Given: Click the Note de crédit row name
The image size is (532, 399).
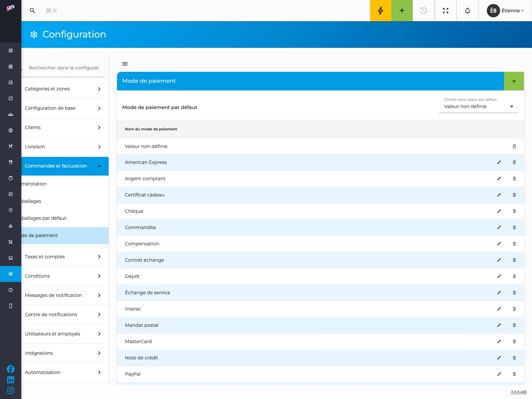Looking at the screenshot, I should [141, 358].
